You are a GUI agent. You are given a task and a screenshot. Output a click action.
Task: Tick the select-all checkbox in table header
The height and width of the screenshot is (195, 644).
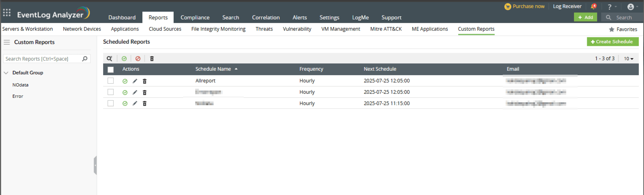click(x=110, y=69)
